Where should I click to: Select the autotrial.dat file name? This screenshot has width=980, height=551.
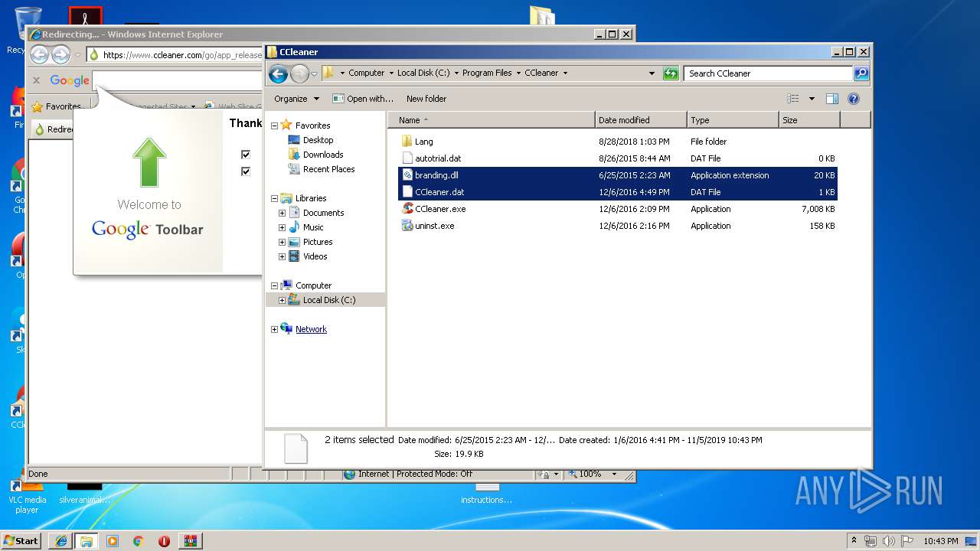(438, 158)
